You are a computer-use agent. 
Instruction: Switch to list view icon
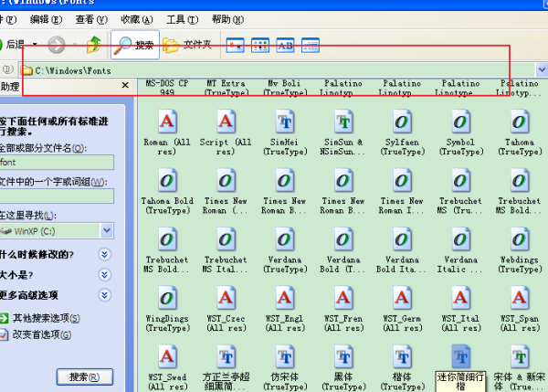point(260,45)
